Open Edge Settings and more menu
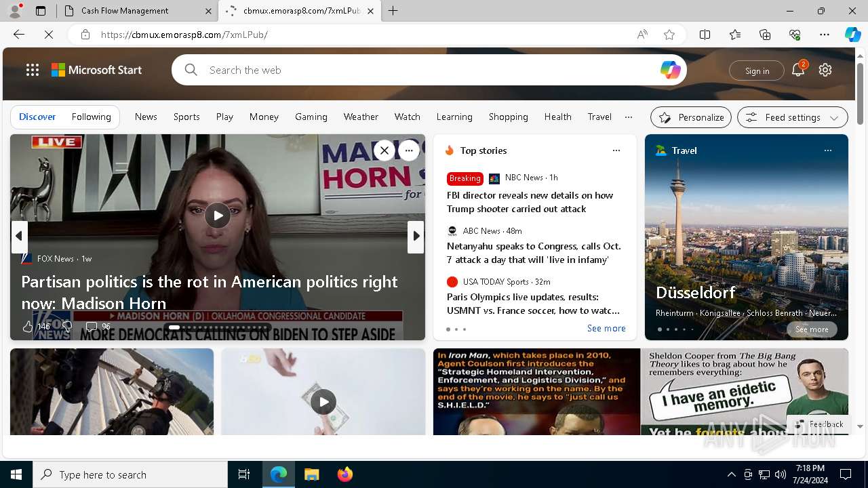The image size is (868, 488). click(825, 35)
